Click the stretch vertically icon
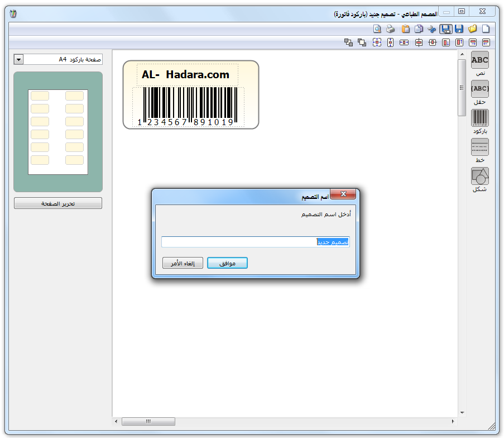 pos(391,42)
